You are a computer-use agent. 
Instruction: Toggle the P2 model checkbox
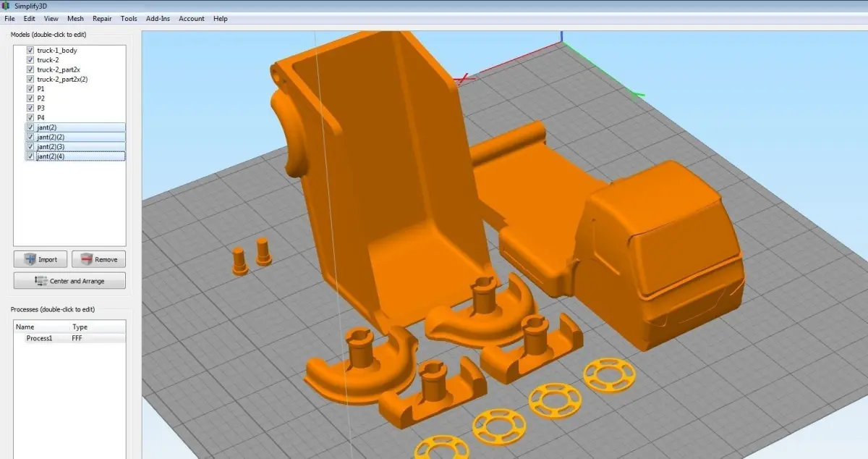click(30, 98)
